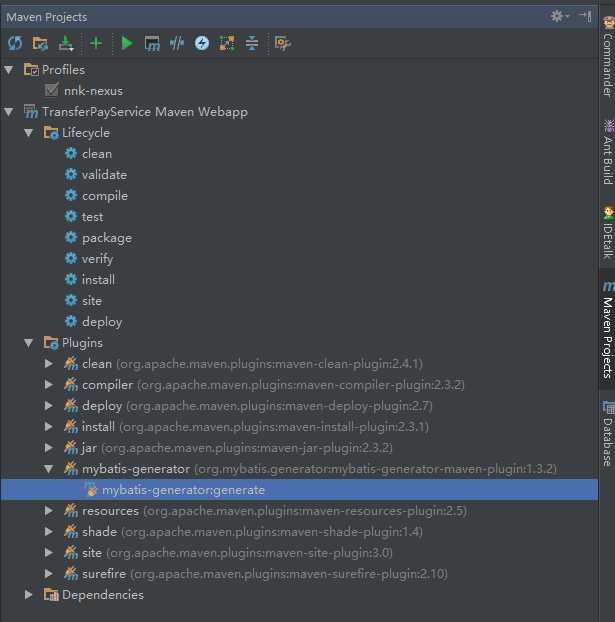Open Maven settings wrench icon

pos(283,43)
